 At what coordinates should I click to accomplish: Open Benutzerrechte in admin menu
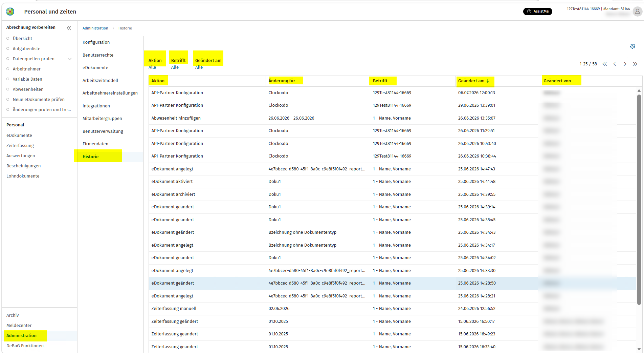pyautogui.click(x=98, y=55)
